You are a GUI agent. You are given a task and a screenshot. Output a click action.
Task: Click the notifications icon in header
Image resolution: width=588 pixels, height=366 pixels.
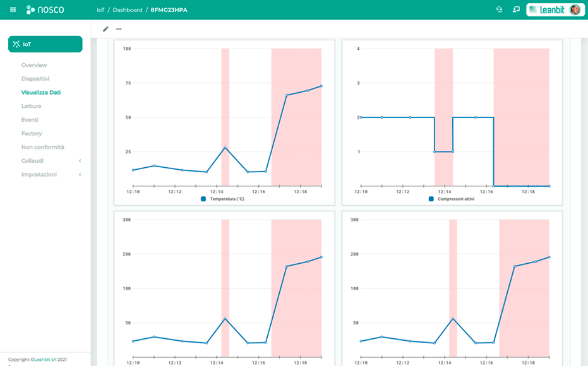[516, 9]
